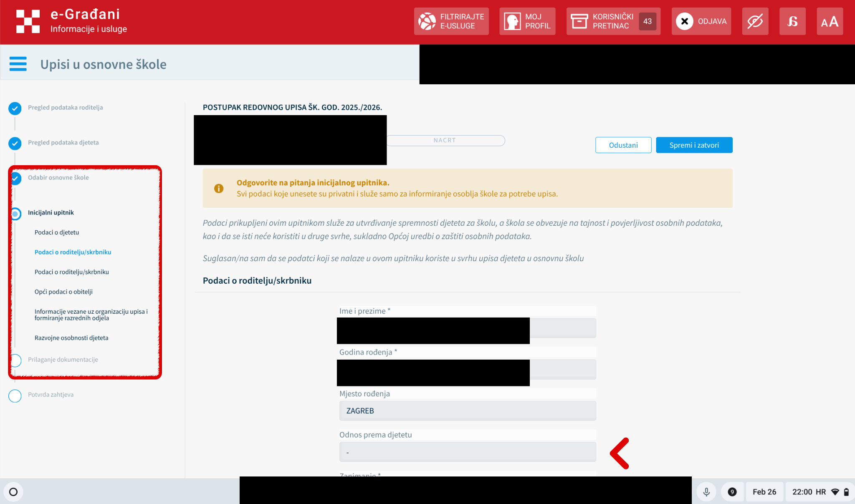Image resolution: width=855 pixels, height=504 pixels.
Task: Open the Odnos prema djetetu dropdown
Action: tap(467, 452)
